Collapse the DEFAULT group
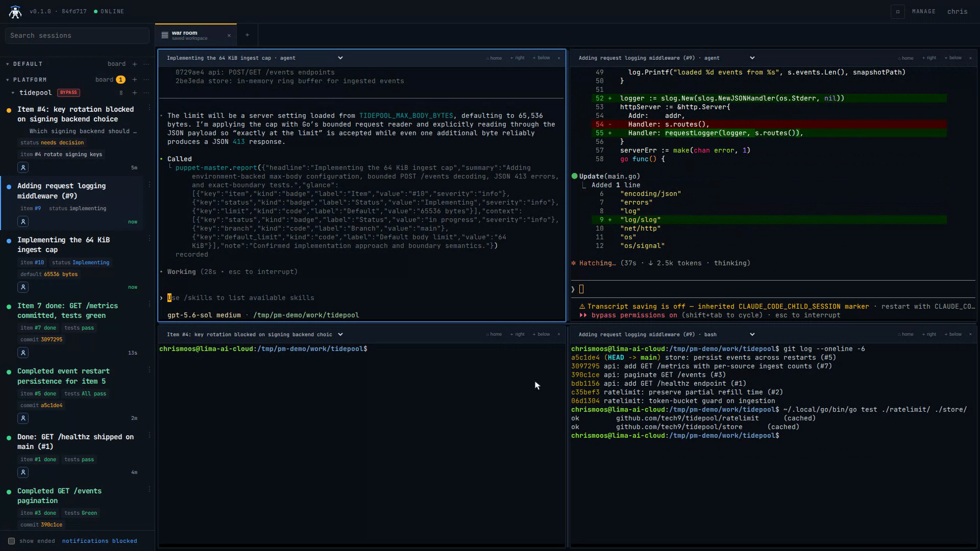 pyautogui.click(x=8, y=64)
